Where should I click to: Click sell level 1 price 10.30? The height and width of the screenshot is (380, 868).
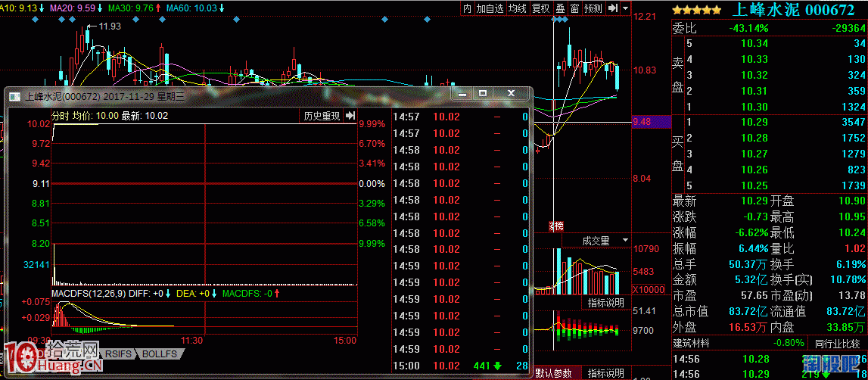pyautogui.click(x=754, y=107)
